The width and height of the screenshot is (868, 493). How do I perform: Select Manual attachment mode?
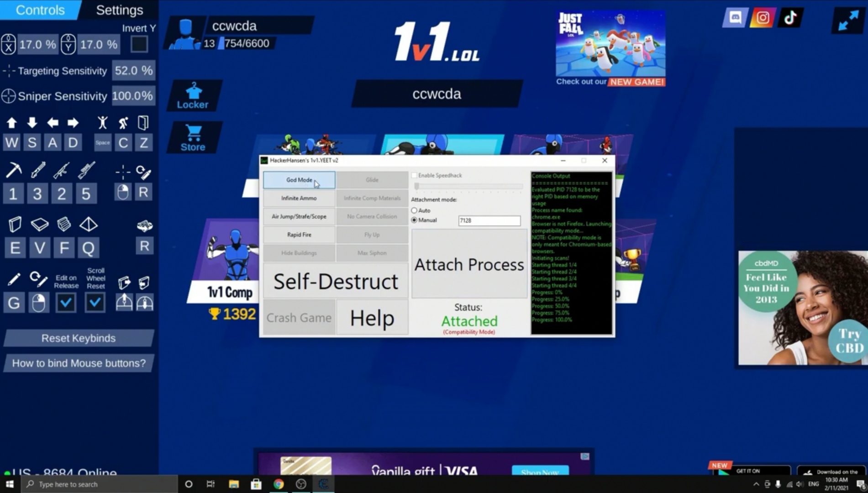pyautogui.click(x=414, y=220)
